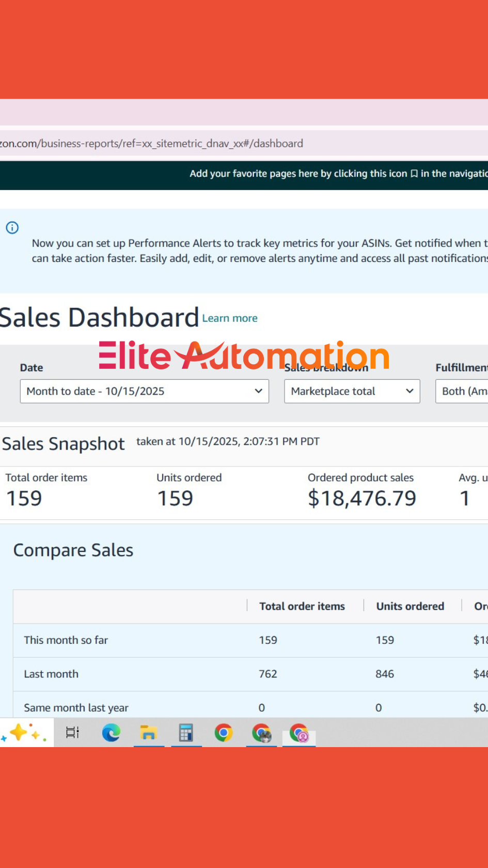
Task: Click the first Google Chrome taskbar icon
Action: (224, 733)
